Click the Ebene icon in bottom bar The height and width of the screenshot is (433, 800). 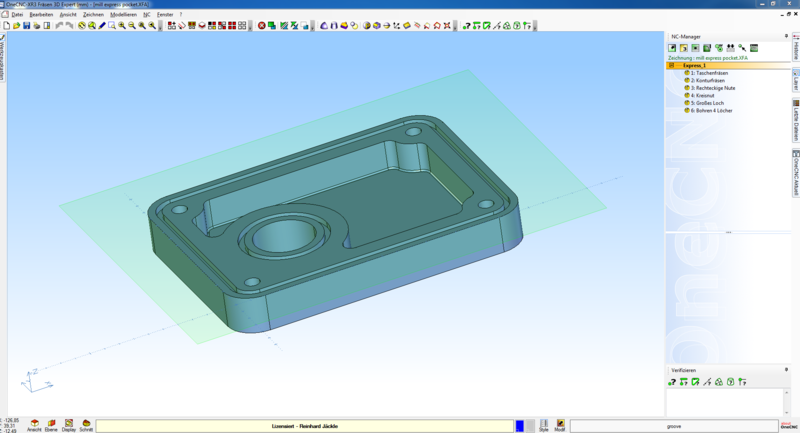(51, 424)
